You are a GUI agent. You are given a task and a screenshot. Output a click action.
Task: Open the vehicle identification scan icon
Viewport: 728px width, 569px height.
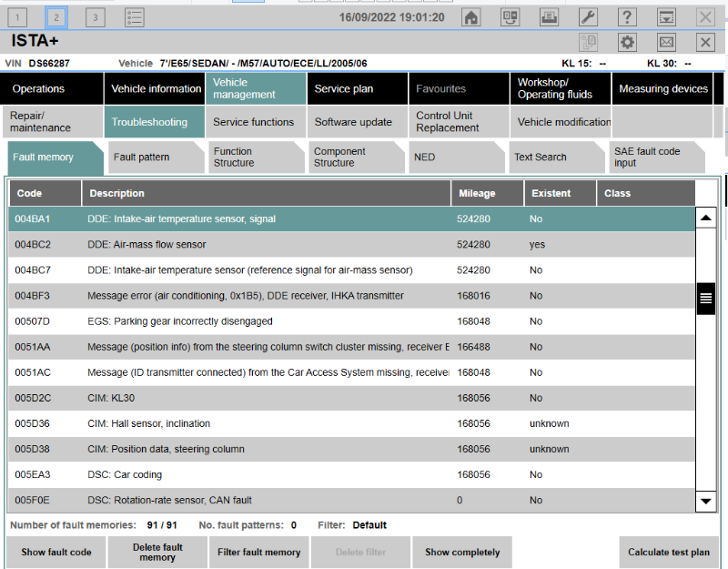510,17
